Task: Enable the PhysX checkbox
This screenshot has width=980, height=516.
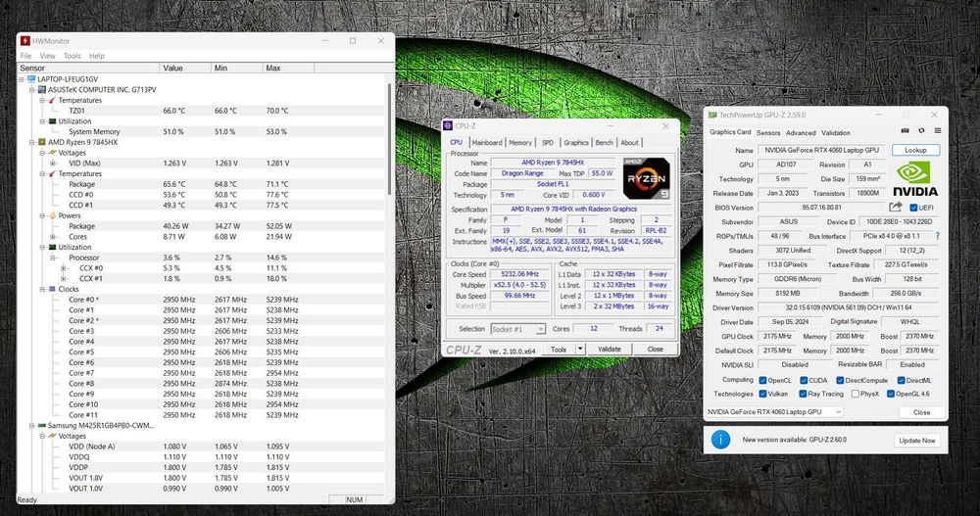Action: tap(855, 395)
